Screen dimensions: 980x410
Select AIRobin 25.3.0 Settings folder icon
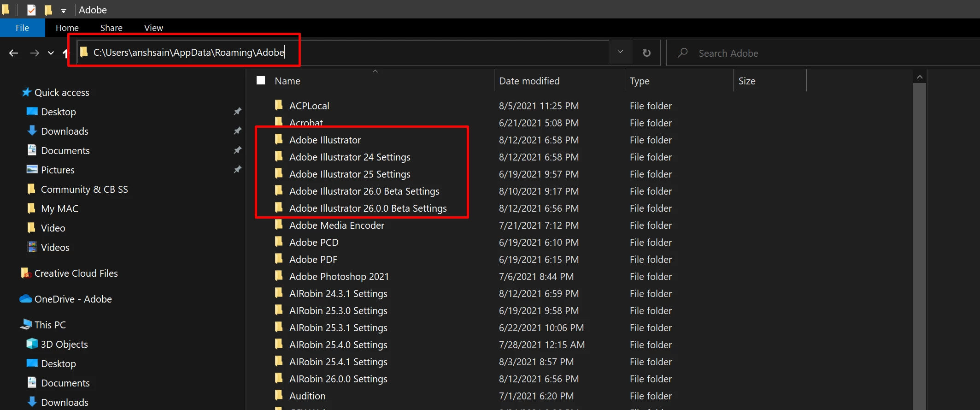click(279, 310)
